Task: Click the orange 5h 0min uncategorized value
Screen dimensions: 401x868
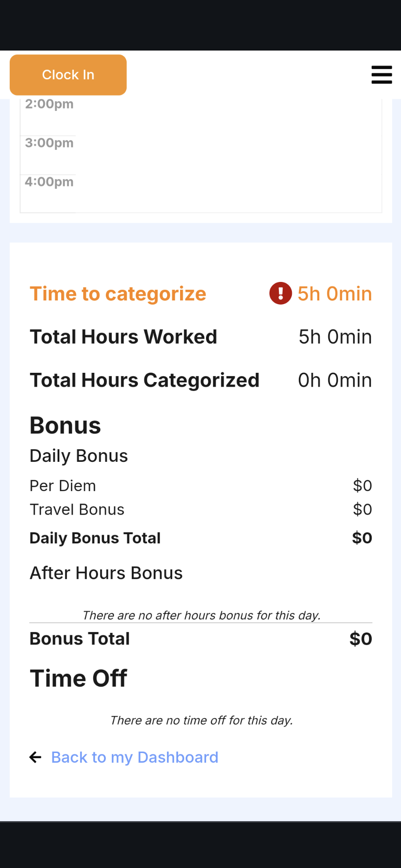Action: [335, 294]
